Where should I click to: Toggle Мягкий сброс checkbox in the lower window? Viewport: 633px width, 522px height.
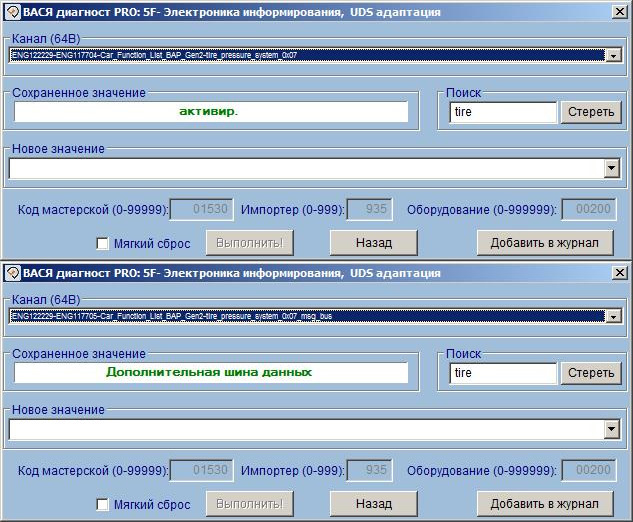tap(103, 505)
